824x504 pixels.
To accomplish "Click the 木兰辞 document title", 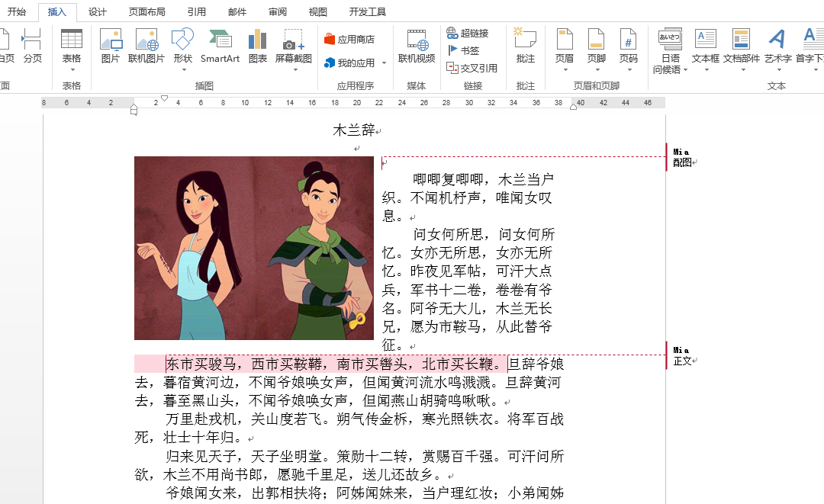I will (x=354, y=130).
